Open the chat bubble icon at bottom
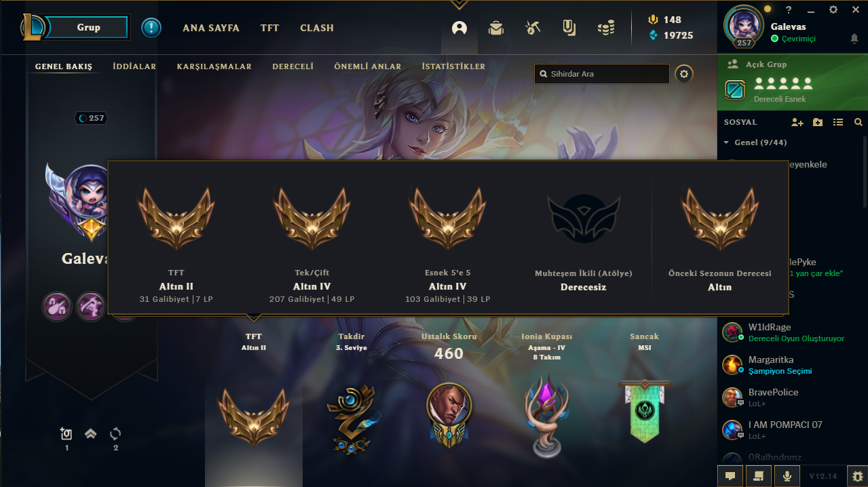The height and width of the screenshot is (487, 868). click(730, 476)
